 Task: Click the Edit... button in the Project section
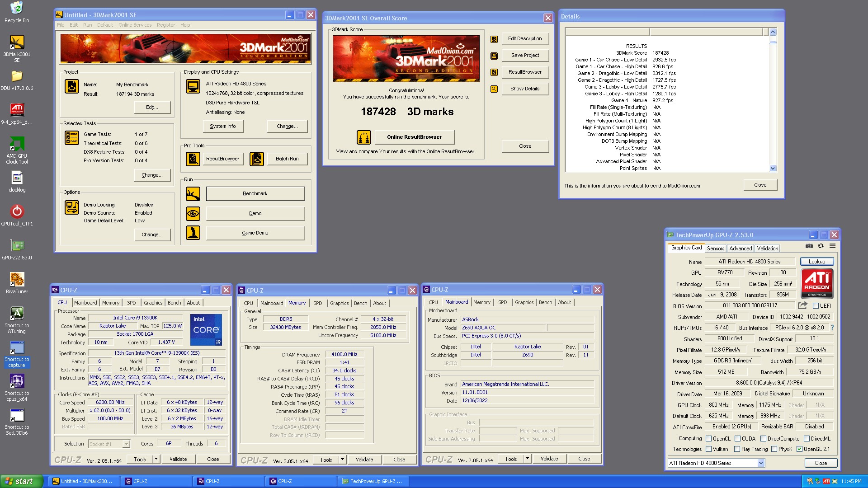(152, 108)
